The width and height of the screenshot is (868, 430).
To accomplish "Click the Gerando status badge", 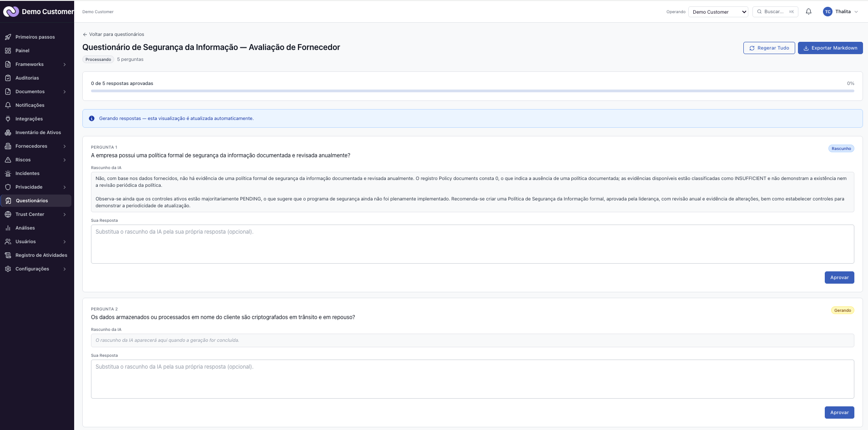I will point(843,310).
